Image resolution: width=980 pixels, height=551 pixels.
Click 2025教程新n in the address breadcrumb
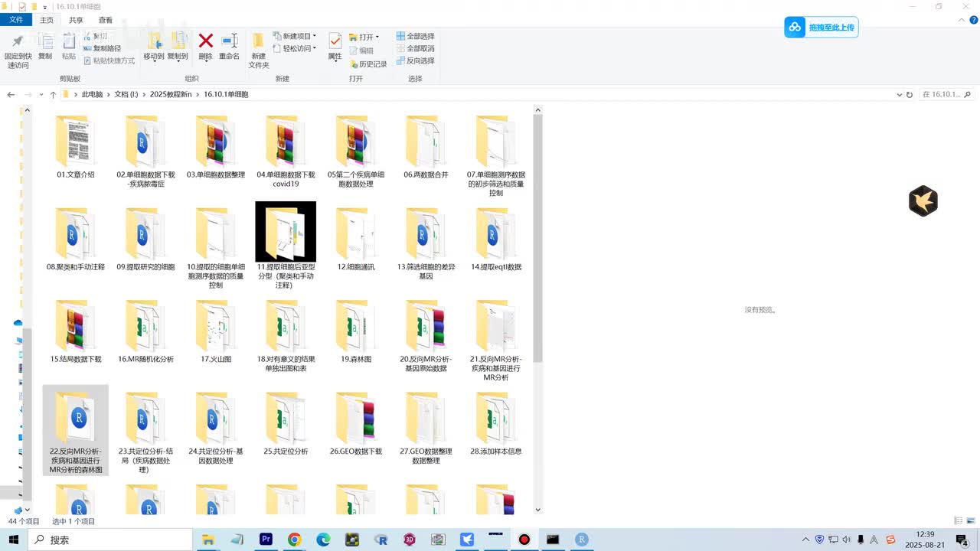coord(171,94)
